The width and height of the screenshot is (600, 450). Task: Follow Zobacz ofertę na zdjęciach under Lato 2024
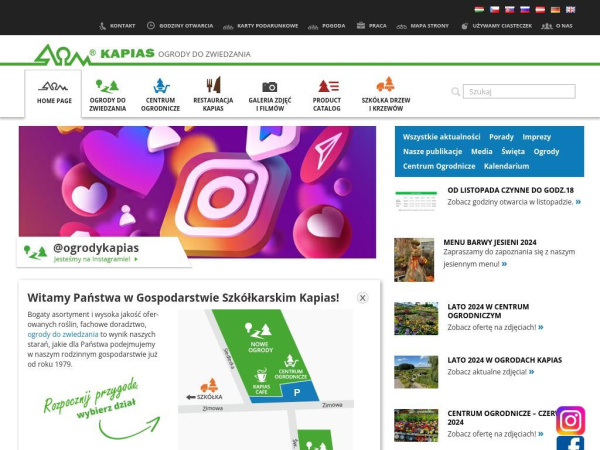pyautogui.click(x=495, y=328)
